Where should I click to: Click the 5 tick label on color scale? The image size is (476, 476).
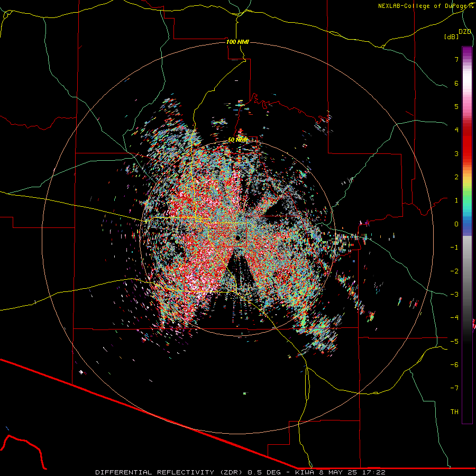456,106
